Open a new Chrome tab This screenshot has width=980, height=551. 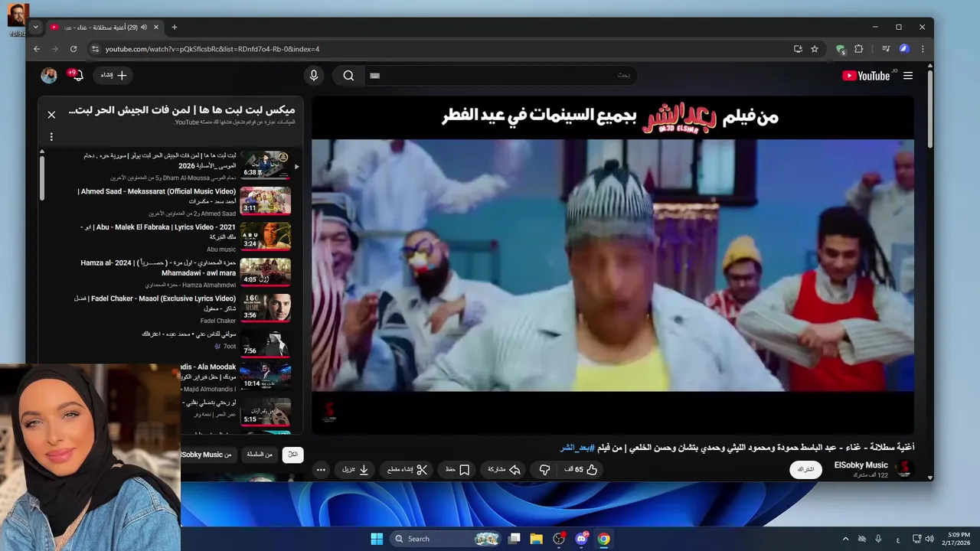tap(174, 27)
